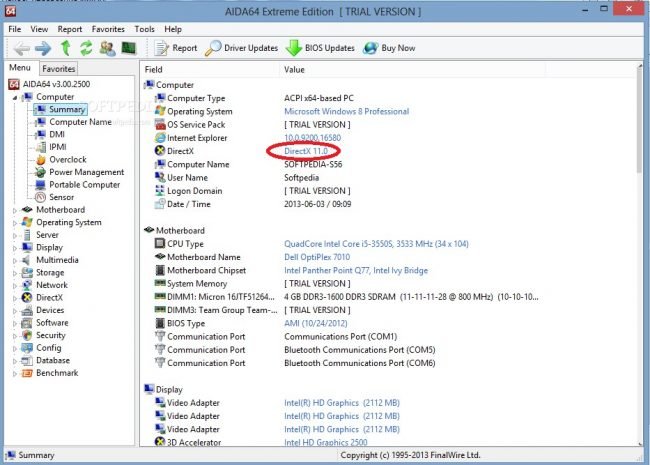
Task: Select the DirectX icon in sidebar tree
Action: tap(27, 297)
